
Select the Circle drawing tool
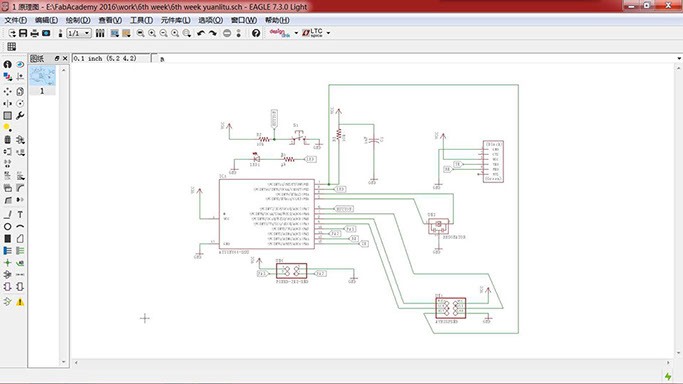pyautogui.click(x=7, y=227)
